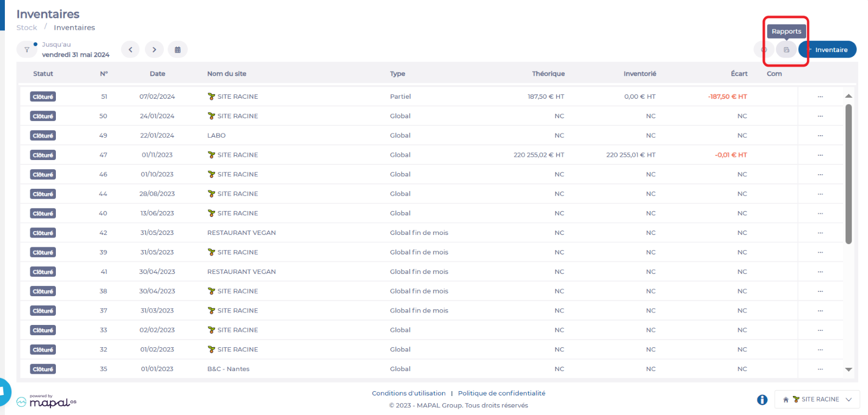Click the theoretical value 220 255,02 € HT
Screen dimensions: 868x415
pos(539,155)
